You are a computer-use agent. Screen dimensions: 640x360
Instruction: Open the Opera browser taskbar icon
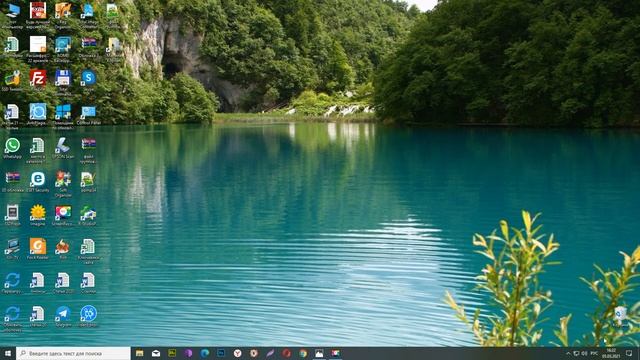(x=287, y=353)
